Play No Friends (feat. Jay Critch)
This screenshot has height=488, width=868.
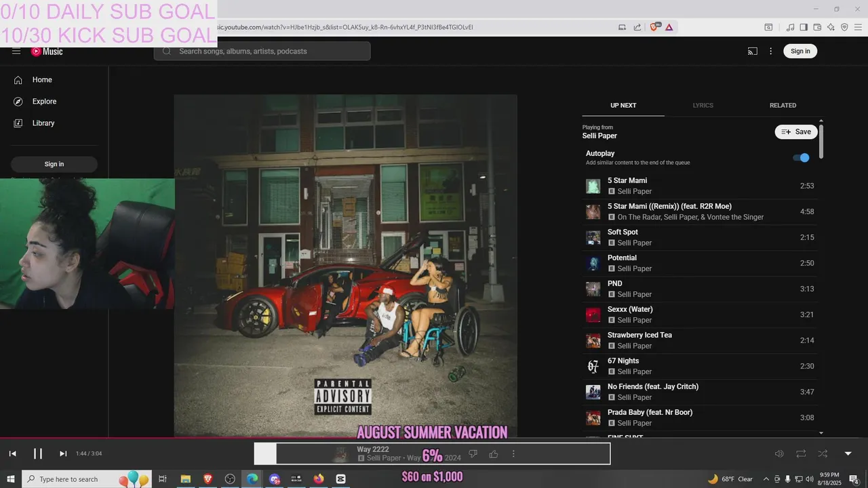700,392
